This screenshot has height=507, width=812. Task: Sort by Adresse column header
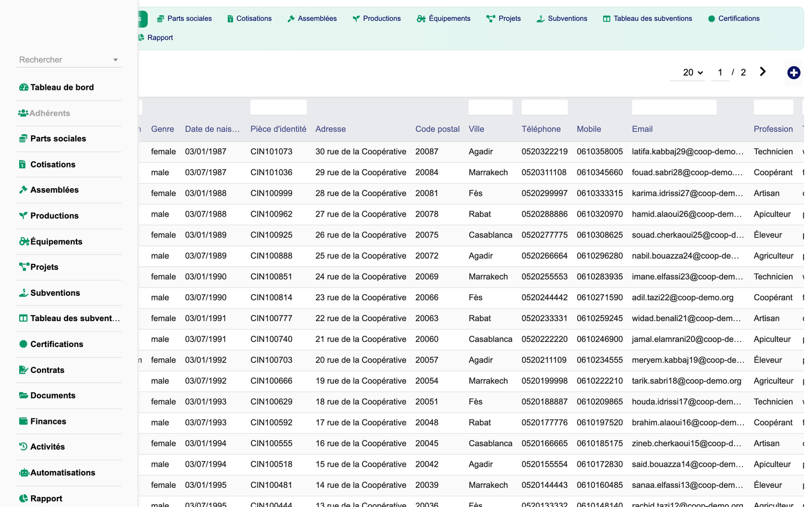(x=330, y=129)
